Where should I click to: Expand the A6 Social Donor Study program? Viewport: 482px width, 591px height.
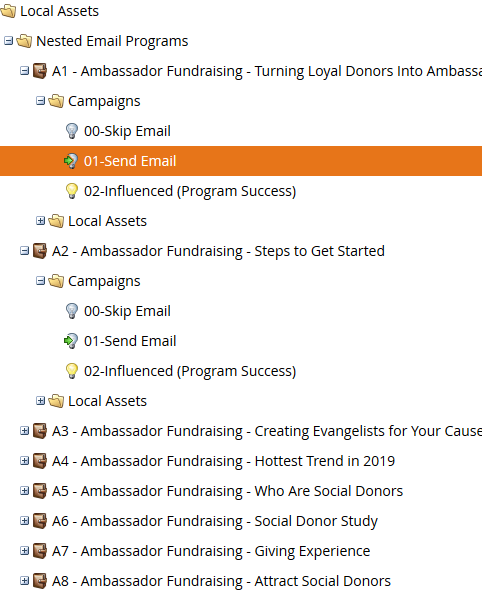(x=24, y=521)
